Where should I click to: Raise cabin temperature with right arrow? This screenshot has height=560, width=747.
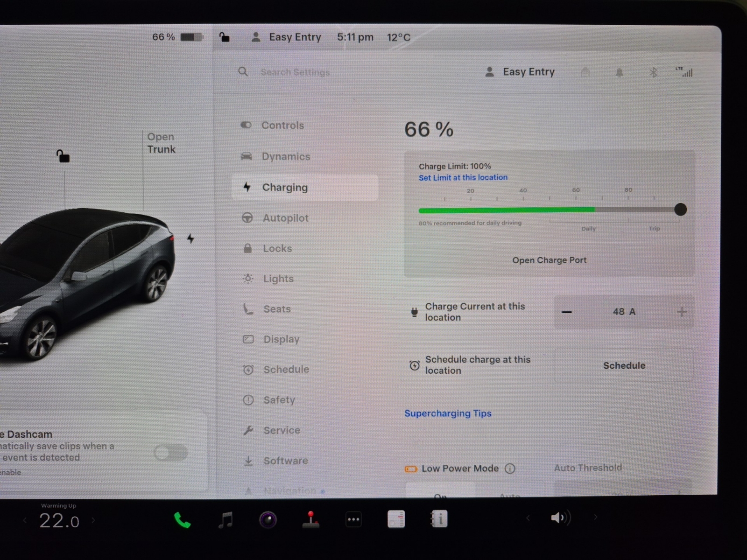point(93,520)
